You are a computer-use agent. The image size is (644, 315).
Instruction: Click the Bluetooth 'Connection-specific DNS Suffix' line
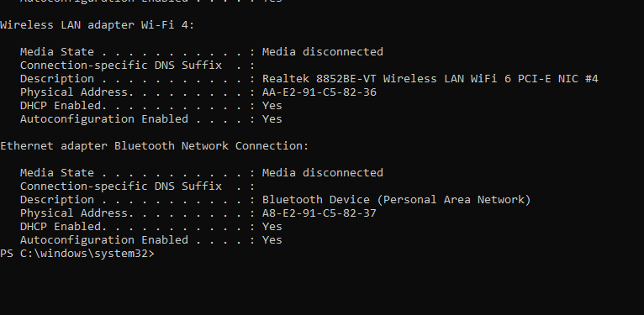point(138,186)
